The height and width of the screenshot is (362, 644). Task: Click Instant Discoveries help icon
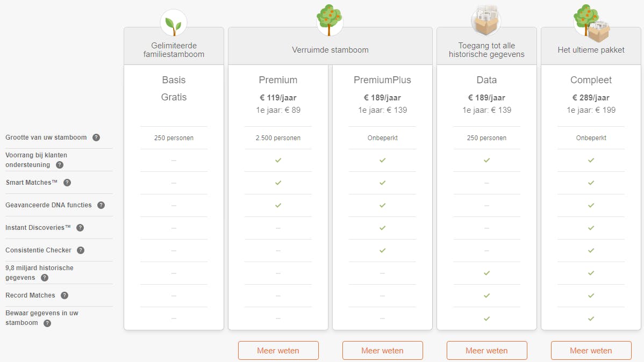coord(80,228)
